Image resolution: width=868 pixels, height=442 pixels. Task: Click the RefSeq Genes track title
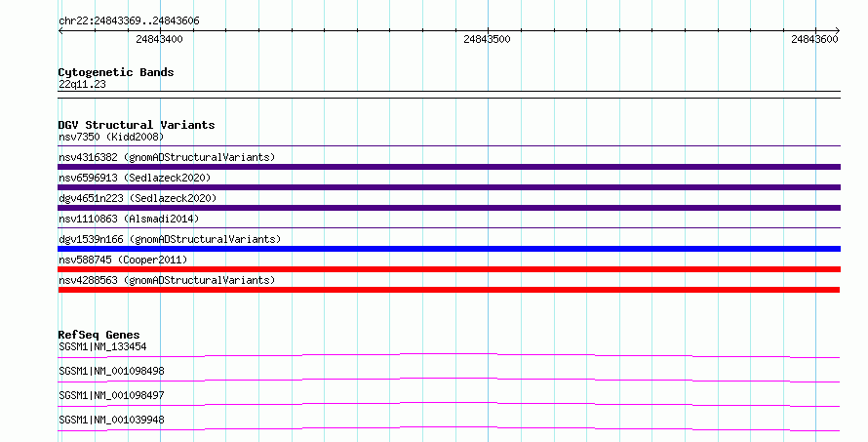99,335
